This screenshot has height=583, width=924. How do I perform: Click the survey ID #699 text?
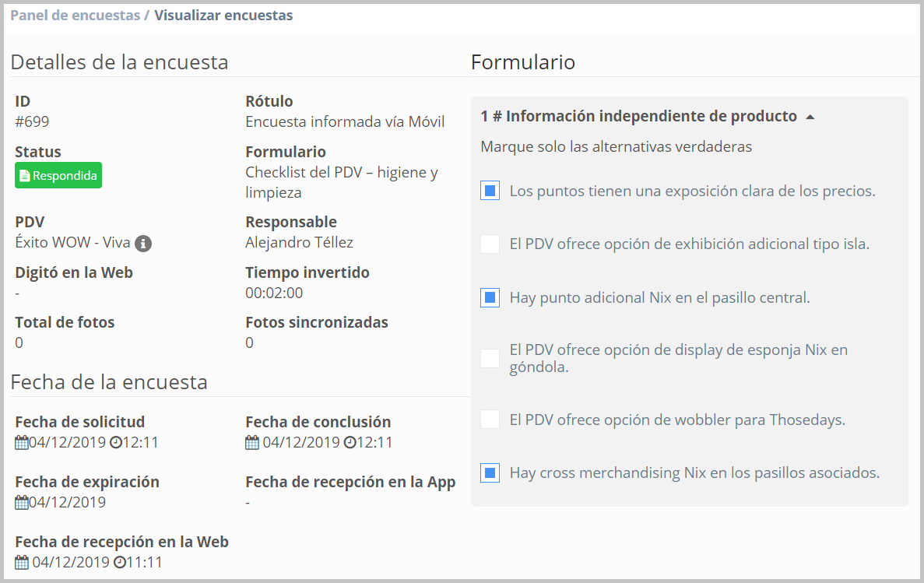click(33, 121)
